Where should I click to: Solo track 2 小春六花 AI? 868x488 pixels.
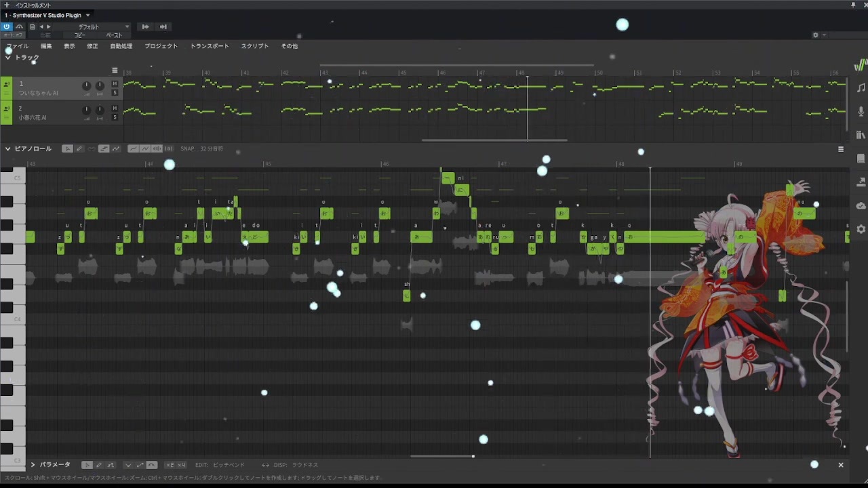115,117
